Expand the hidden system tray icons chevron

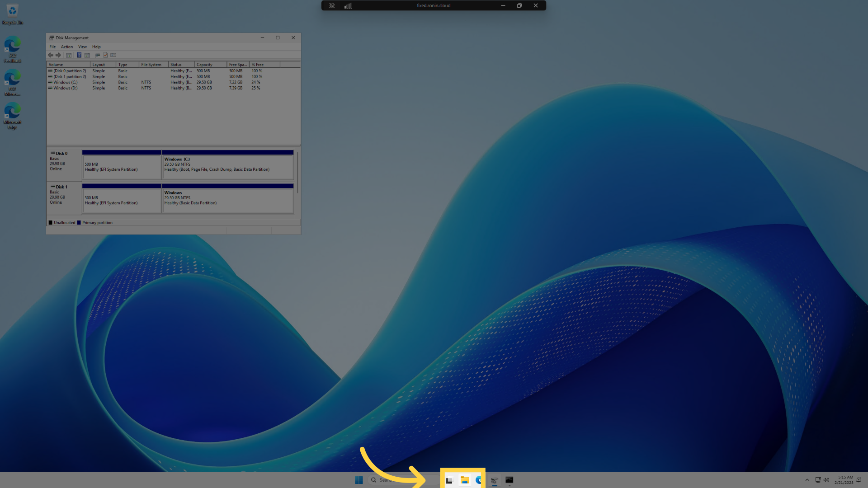point(807,480)
